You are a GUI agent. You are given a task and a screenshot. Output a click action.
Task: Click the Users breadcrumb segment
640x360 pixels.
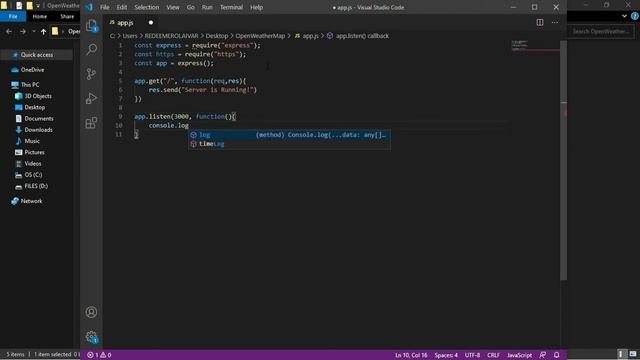(x=130, y=36)
